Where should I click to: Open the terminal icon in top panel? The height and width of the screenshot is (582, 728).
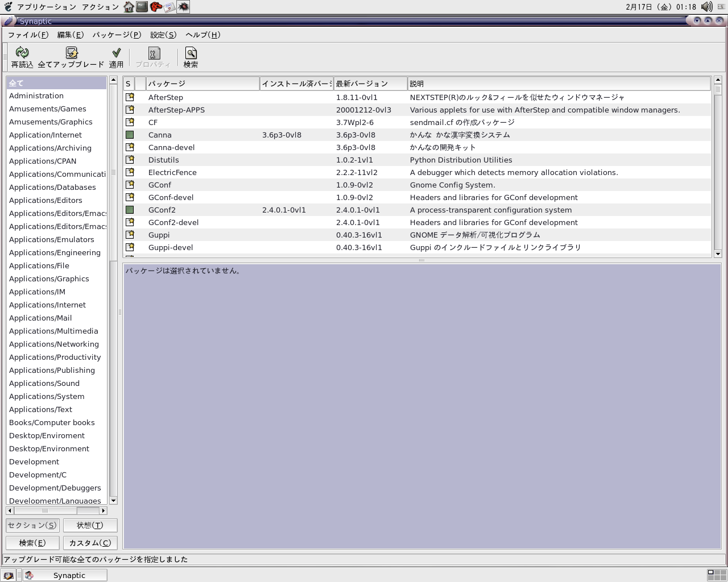click(x=142, y=7)
